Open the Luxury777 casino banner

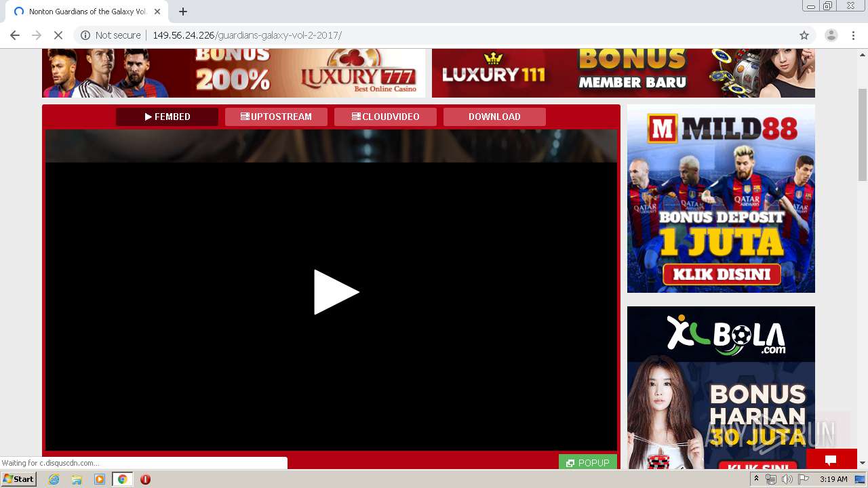click(233, 73)
